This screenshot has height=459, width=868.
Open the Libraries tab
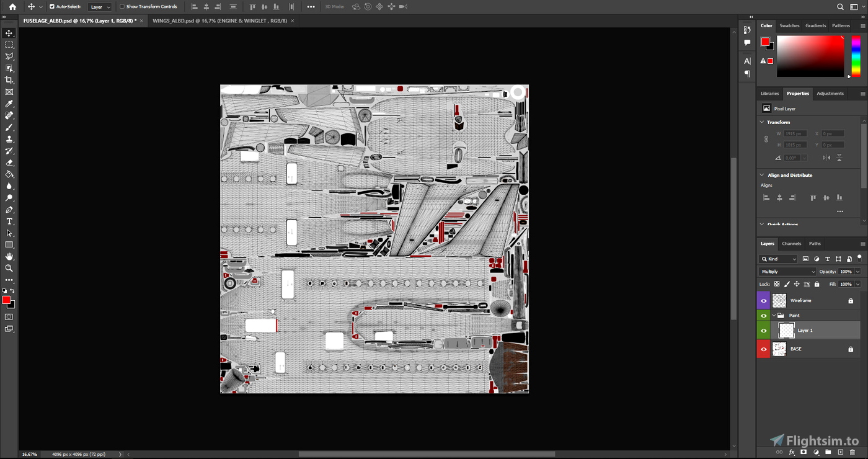[x=769, y=94]
